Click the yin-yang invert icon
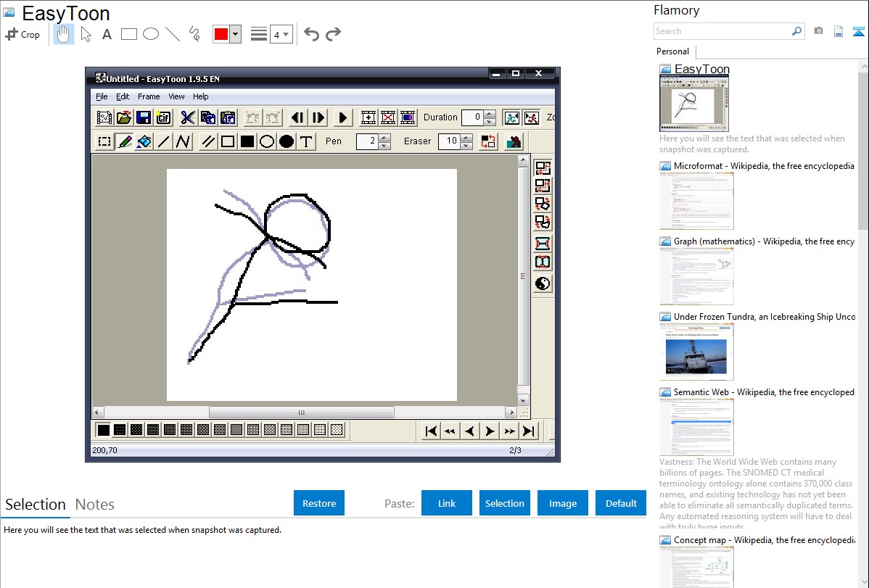The height and width of the screenshot is (588, 869). pos(542,283)
